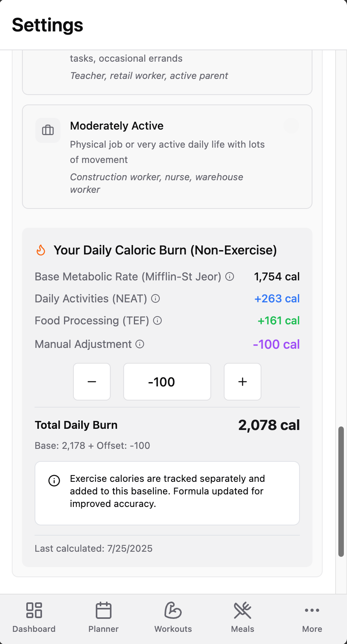Decrease manual adjustment with minus button
Screen dimensions: 347x644
92,382
